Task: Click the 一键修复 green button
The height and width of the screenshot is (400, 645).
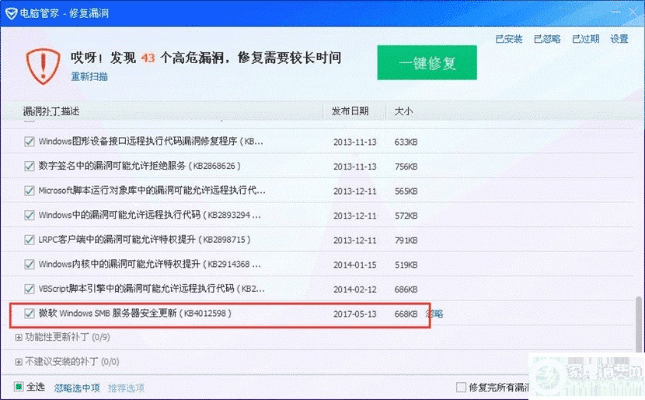Action: click(427, 63)
